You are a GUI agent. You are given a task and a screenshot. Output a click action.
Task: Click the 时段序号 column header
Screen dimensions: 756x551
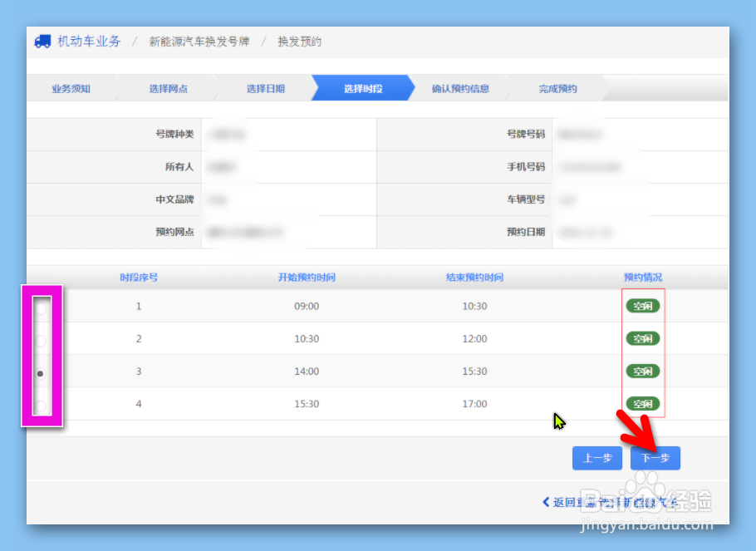[x=139, y=278]
